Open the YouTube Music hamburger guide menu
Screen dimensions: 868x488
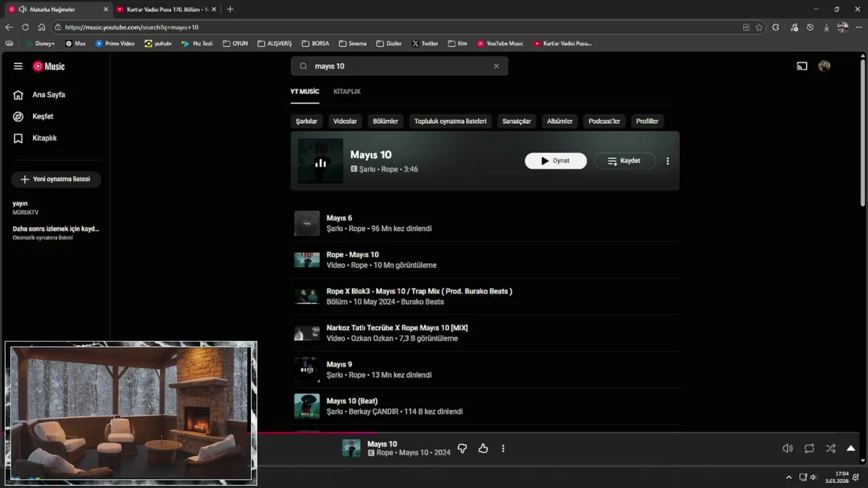tap(18, 66)
